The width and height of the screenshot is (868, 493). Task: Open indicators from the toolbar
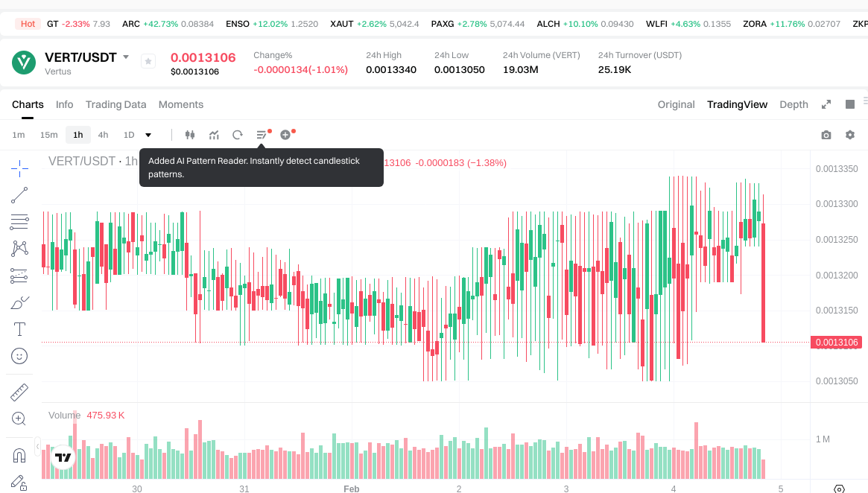[x=214, y=135]
